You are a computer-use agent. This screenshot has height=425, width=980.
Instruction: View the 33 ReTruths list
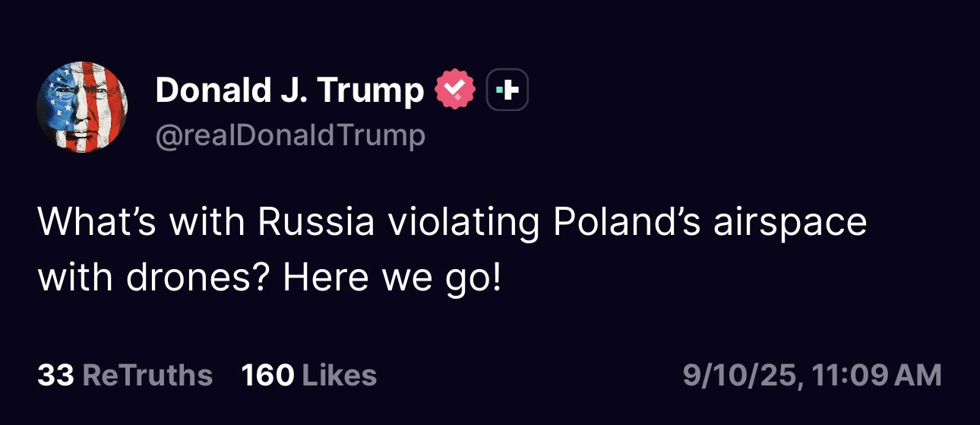coord(125,375)
